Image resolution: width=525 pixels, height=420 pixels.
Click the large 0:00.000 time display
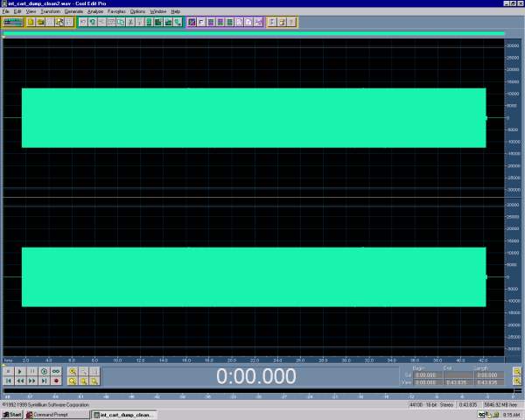click(x=256, y=375)
